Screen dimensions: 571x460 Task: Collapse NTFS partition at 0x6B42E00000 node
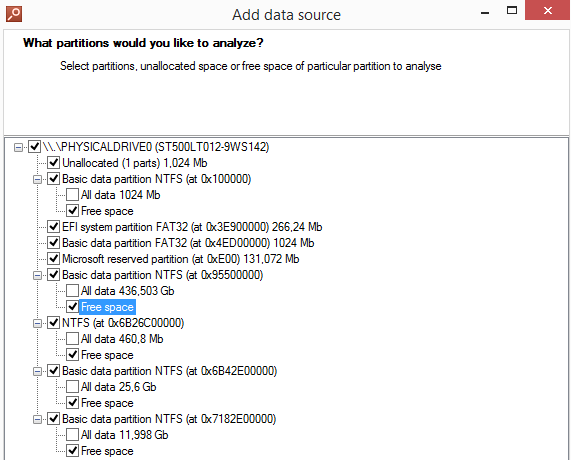point(37,371)
